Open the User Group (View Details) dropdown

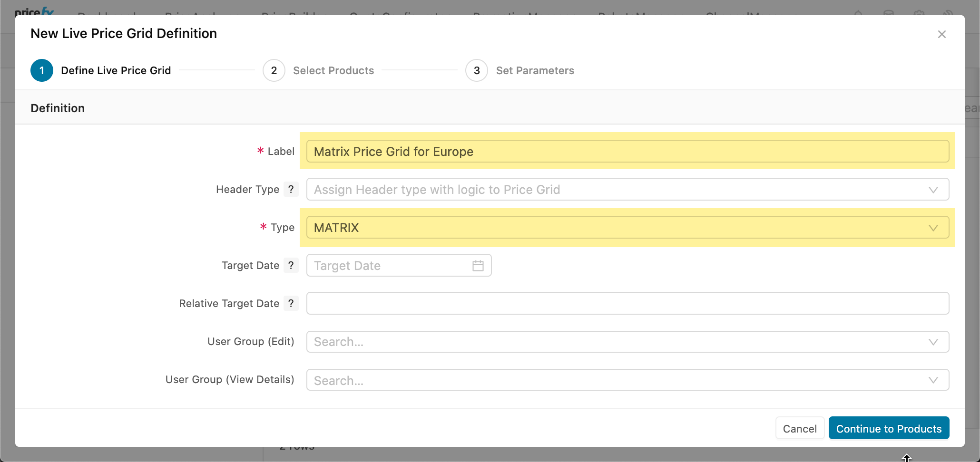(933, 380)
